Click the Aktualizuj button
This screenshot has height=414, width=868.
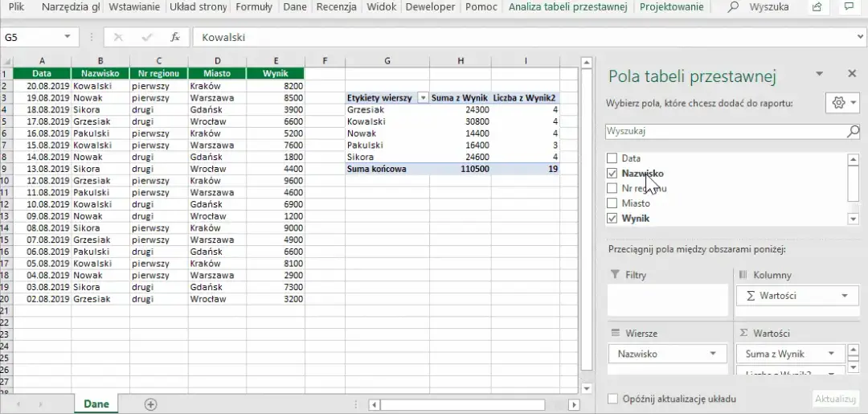click(836, 399)
